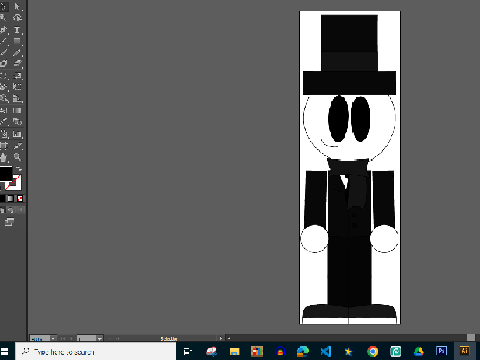Click the artboard number field
480x360 pixels.
coord(87,339)
